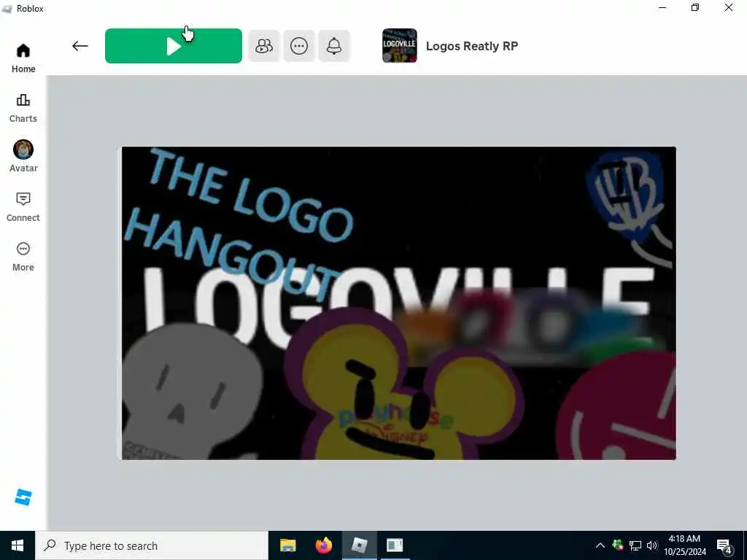Open the Logos Reatly RP game icon

(400, 46)
